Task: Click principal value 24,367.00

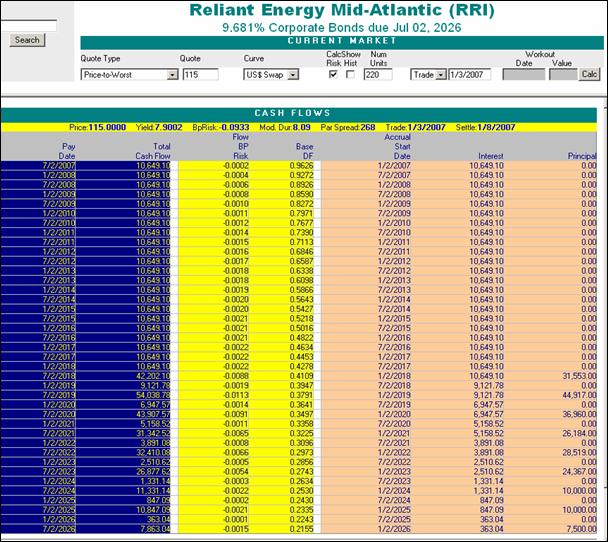Action: pos(579,471)
